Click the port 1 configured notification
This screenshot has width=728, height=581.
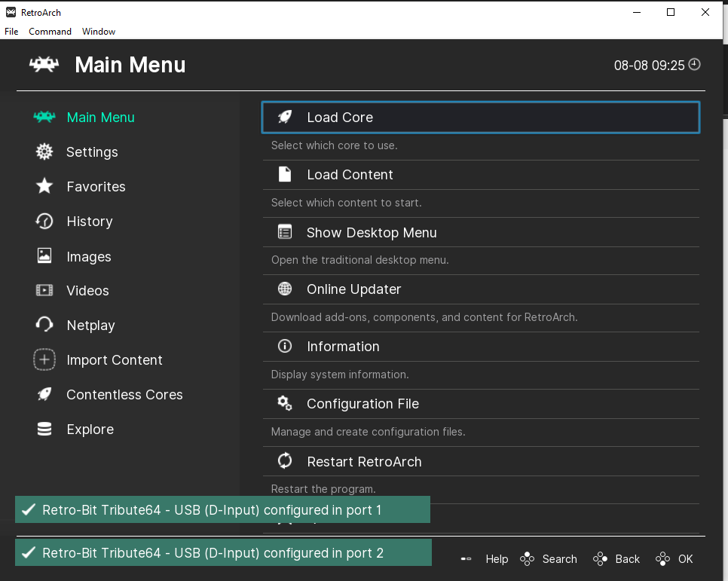[x=222, y=509]
